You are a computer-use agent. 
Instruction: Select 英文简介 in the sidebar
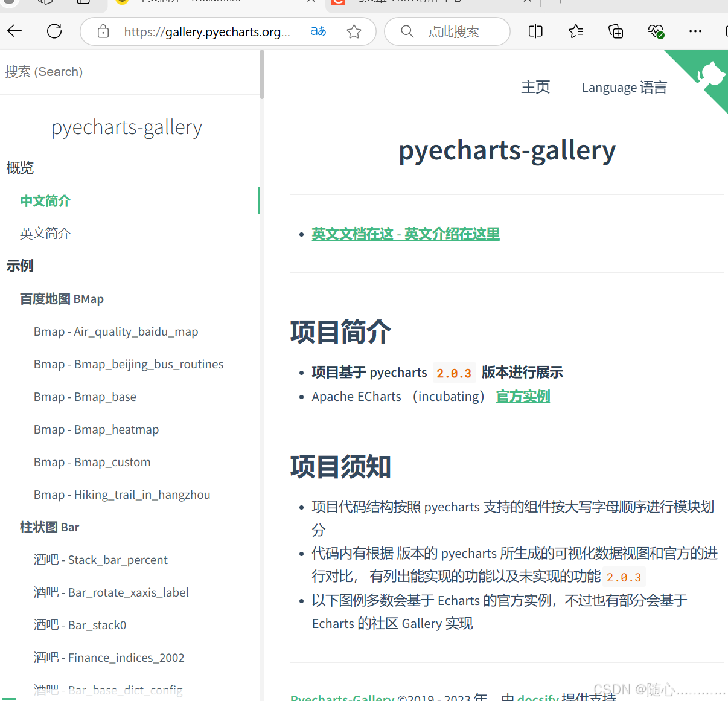(x=45, y=234)
